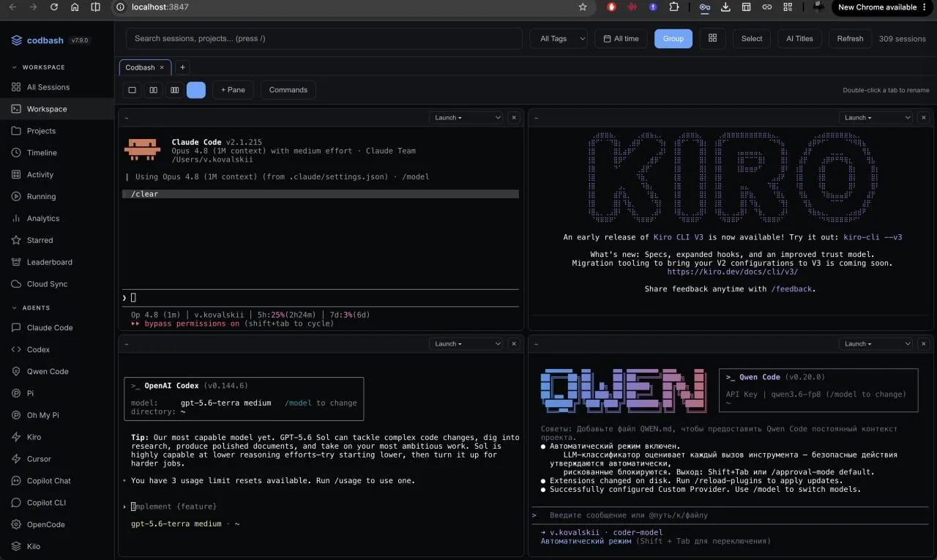Close the Qwen Code pane

point(924,344)
